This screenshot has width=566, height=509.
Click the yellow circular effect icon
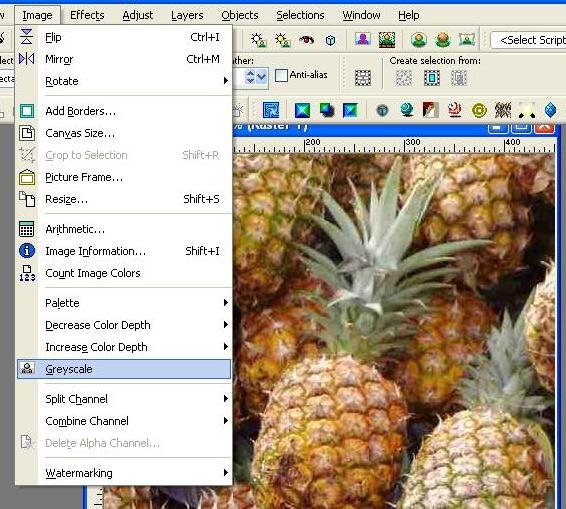tap(479, 110)
